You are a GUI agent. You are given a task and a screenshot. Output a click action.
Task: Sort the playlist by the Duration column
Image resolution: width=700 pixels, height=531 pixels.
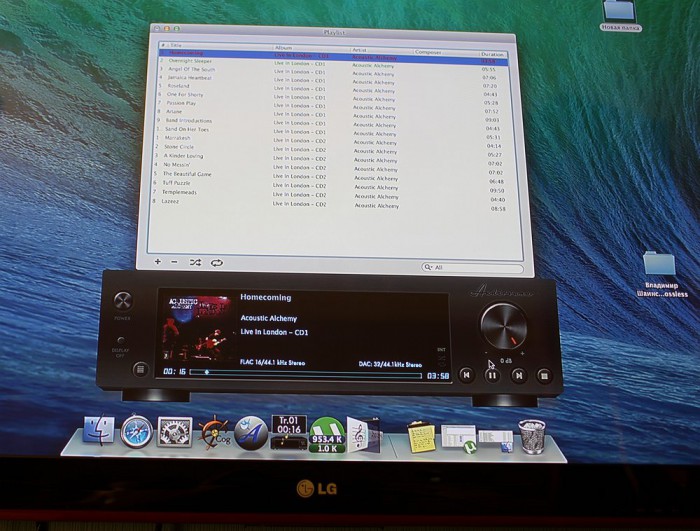point(493,54)
